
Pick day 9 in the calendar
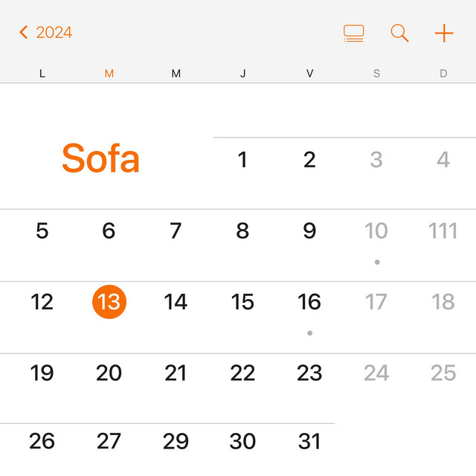point(309,231)
